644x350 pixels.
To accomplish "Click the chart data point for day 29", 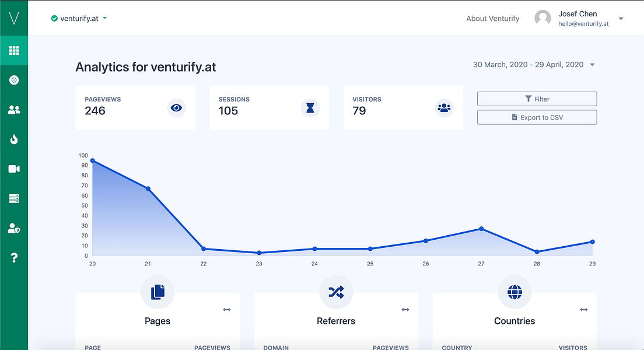I will tap(592, 242).
